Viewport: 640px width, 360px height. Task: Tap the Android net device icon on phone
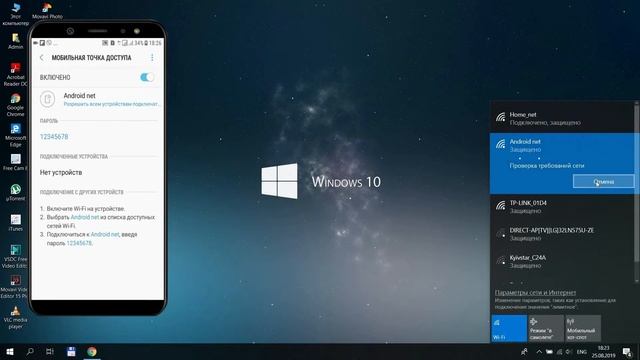[x=47, y=99]
